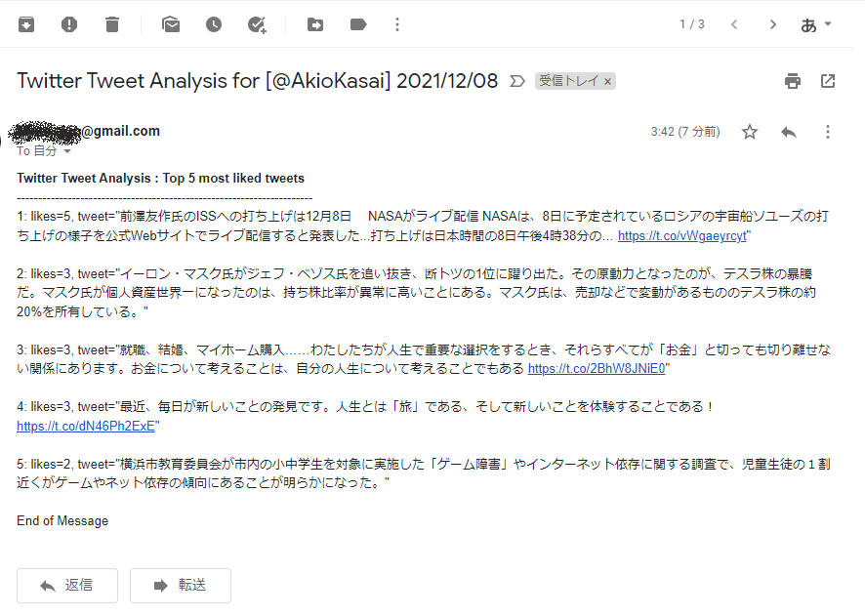Snooze the email with the clock icon

tap(214, 24)
